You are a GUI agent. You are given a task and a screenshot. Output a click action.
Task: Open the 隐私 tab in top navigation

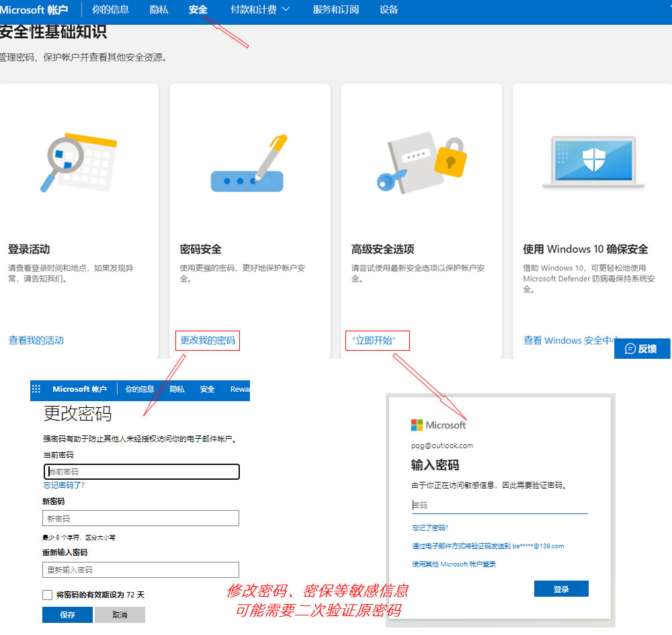click(x=159, y=9)
